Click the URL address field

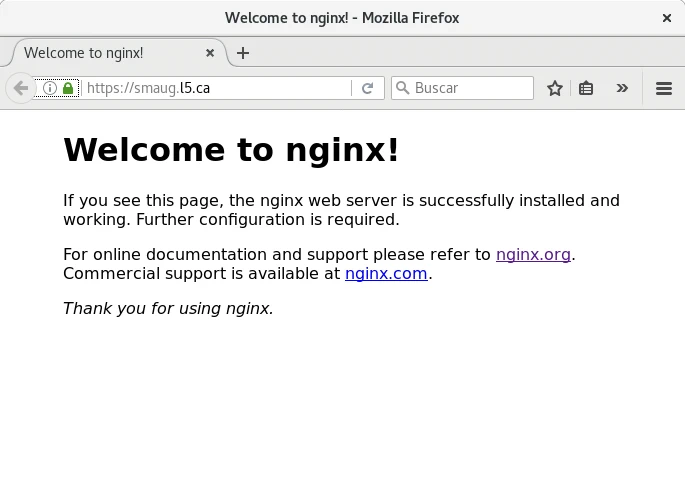pos(215,88)
